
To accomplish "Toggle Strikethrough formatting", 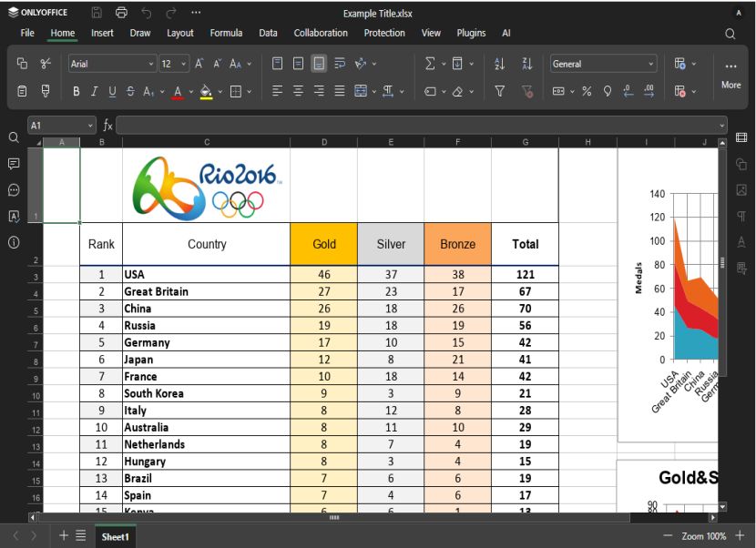I will tap(130, 91).
